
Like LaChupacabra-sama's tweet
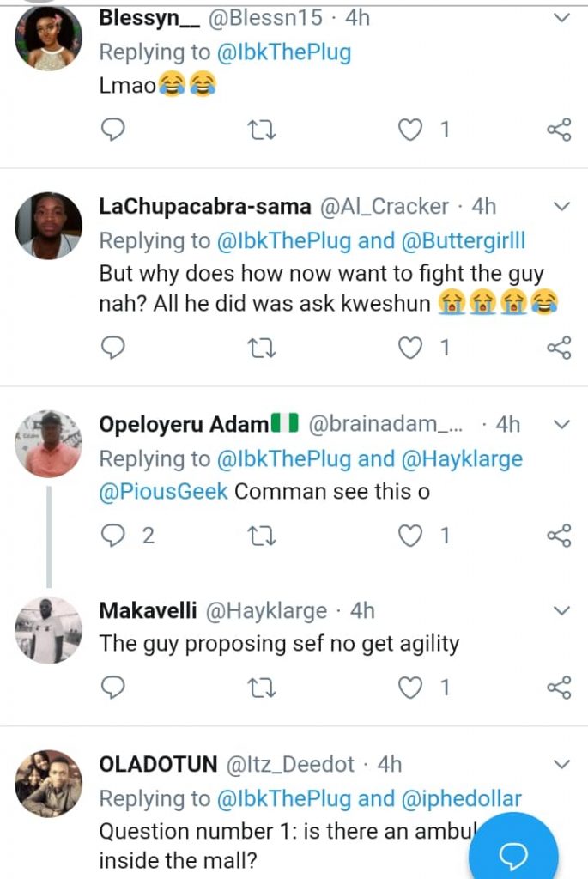tap(412, 347)
